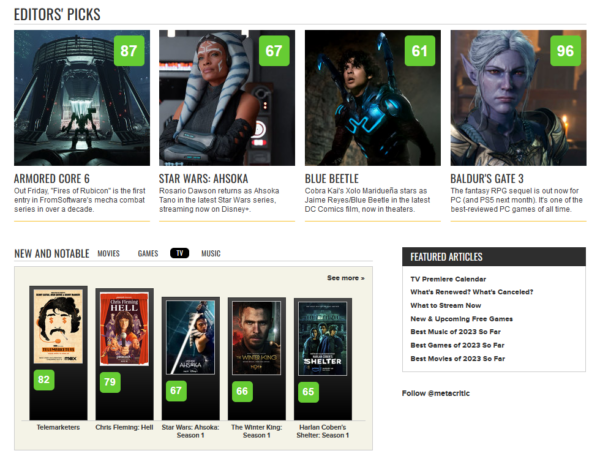Open Best Games of 2023 So Far
Image resolution: width=600 pixels, height=451 pixels.
pyautogui.click(x=457, y=345)
